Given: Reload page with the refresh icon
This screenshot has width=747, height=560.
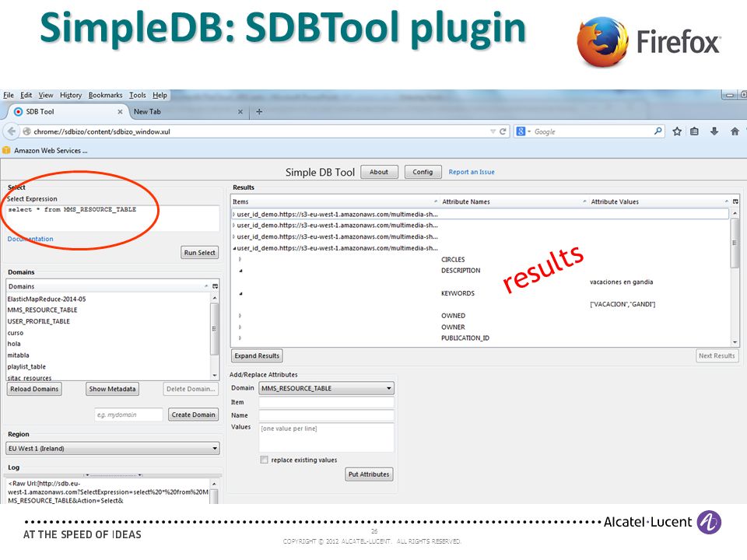Looking at the screenshot, I should point(502,131).
